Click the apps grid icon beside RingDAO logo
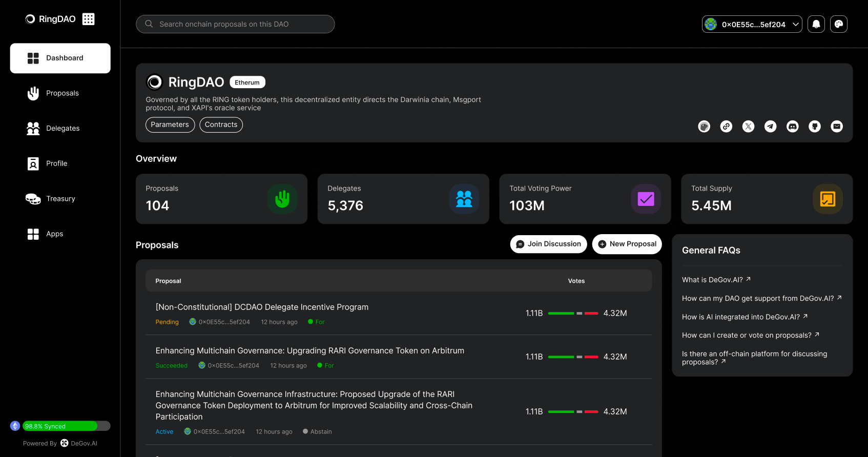 coord(89,19)
